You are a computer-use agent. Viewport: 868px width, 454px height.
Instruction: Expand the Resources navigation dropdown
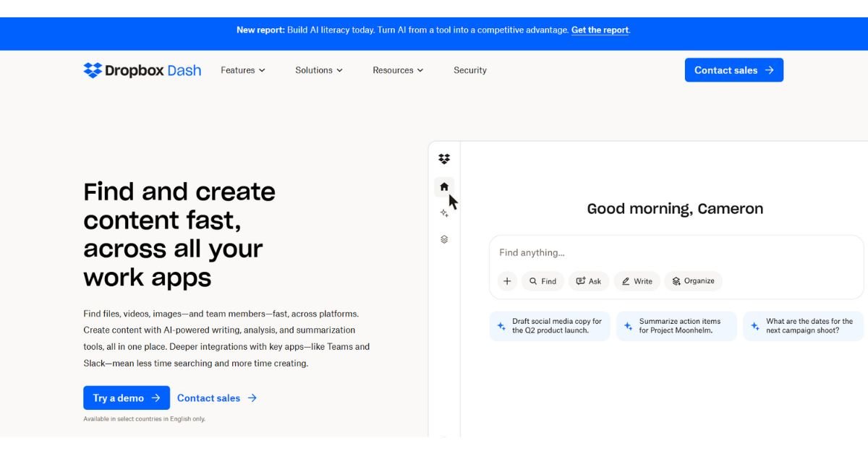[x=397, y=70]
